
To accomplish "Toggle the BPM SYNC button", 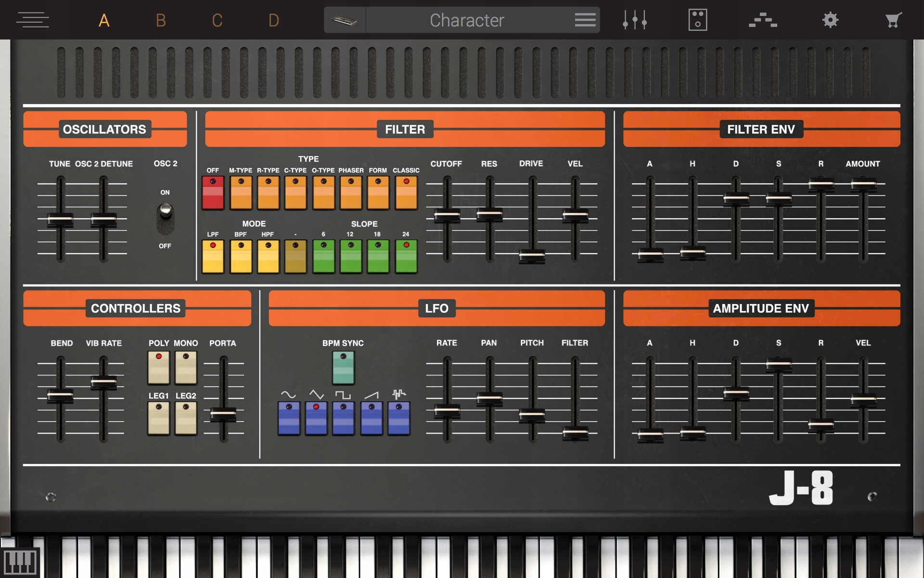I will pos(343,367).
